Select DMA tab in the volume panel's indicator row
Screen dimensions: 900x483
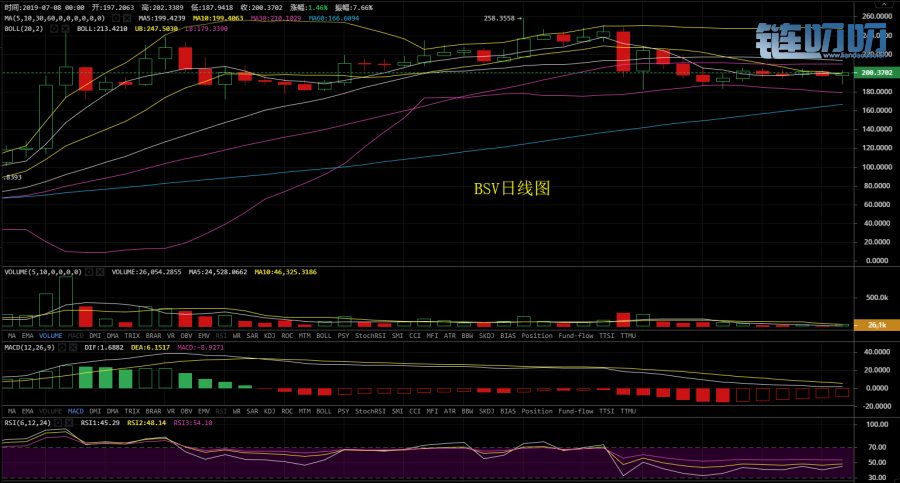pyautogui.click(x=112, y=336)
